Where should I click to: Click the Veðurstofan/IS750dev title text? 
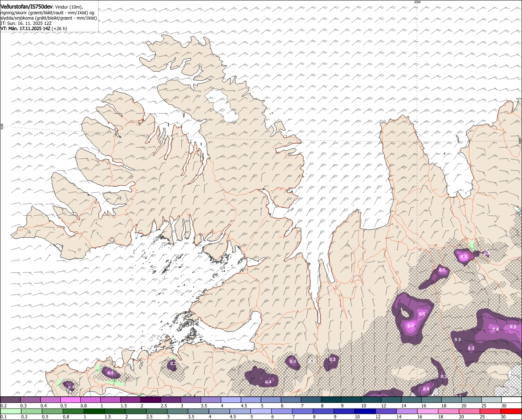pos(27,7)
